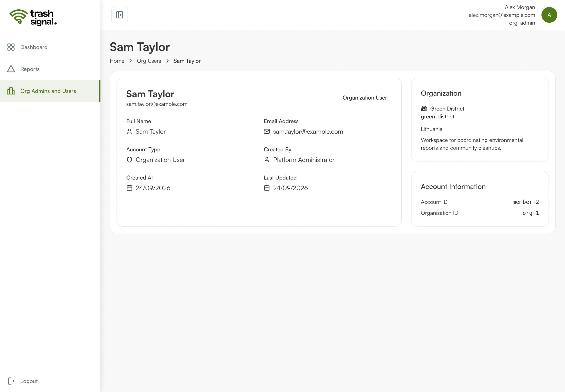Click the envelope icon beside the email address

267,132
